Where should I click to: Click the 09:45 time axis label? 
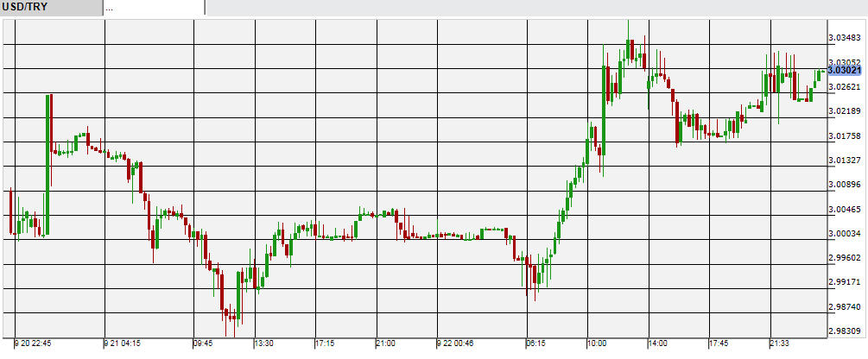[203, 343]
